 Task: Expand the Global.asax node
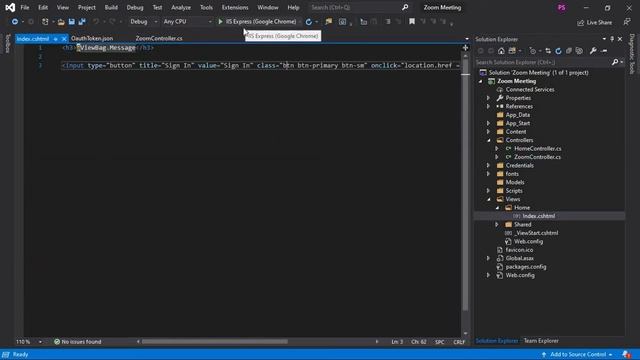coord(488,258)
